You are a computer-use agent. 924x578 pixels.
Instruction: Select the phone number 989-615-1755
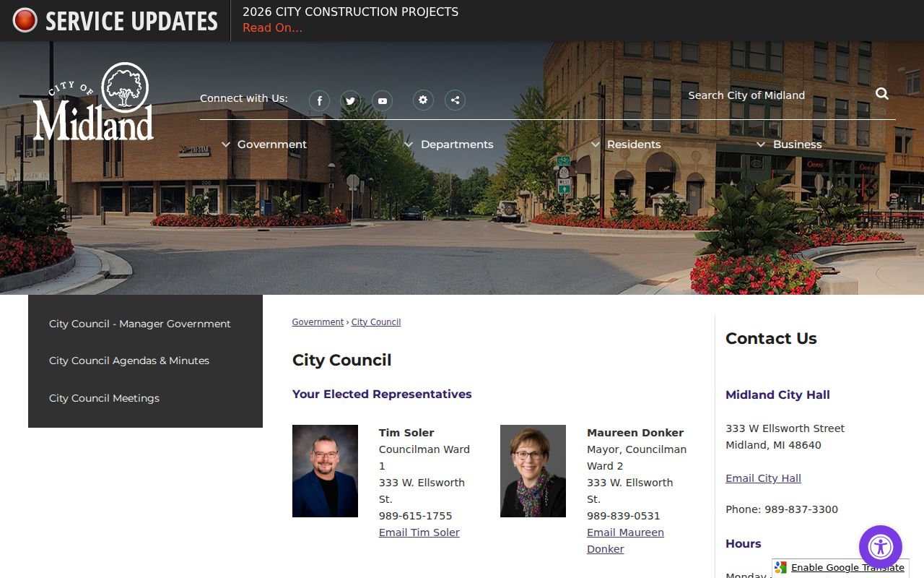point(416,516)
